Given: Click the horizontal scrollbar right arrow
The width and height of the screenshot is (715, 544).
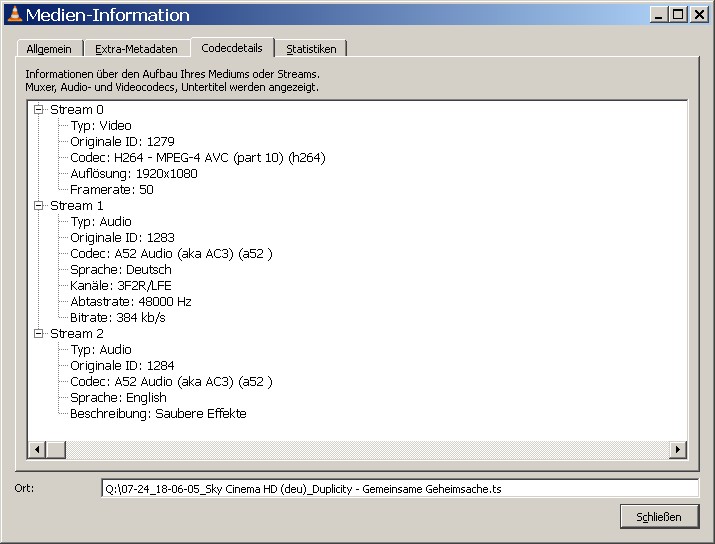Looking at the screenshot, I should click(x=678, y=450).
